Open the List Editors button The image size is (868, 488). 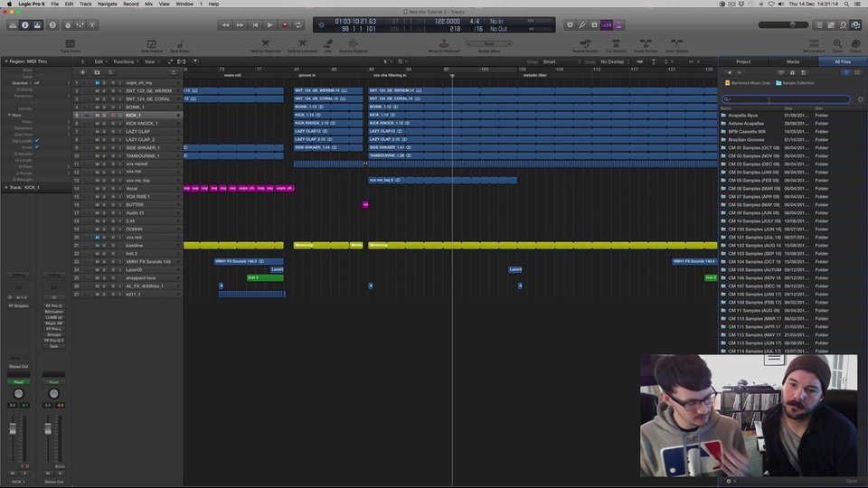point(819,25)
